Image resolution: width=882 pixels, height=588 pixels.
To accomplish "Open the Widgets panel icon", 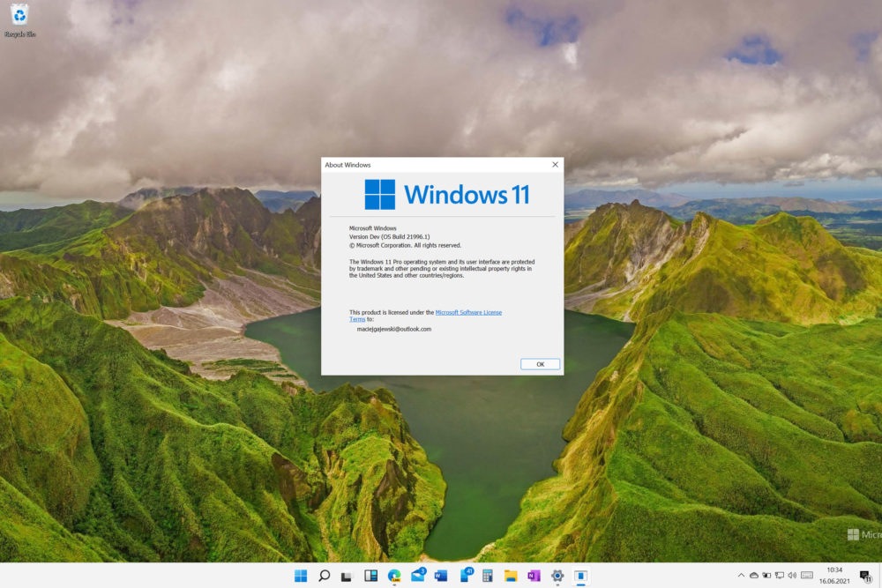I will click(x=370, y=576).
